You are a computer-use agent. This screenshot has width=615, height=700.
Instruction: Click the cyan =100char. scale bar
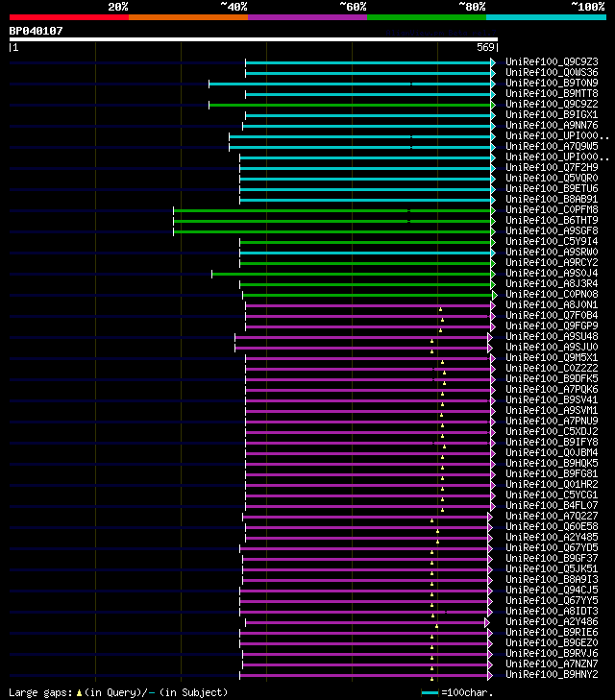(x=430, y=693)
